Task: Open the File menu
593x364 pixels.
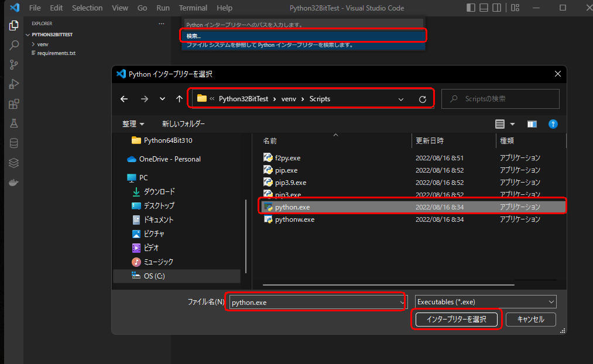Action: tap(35, 8)
